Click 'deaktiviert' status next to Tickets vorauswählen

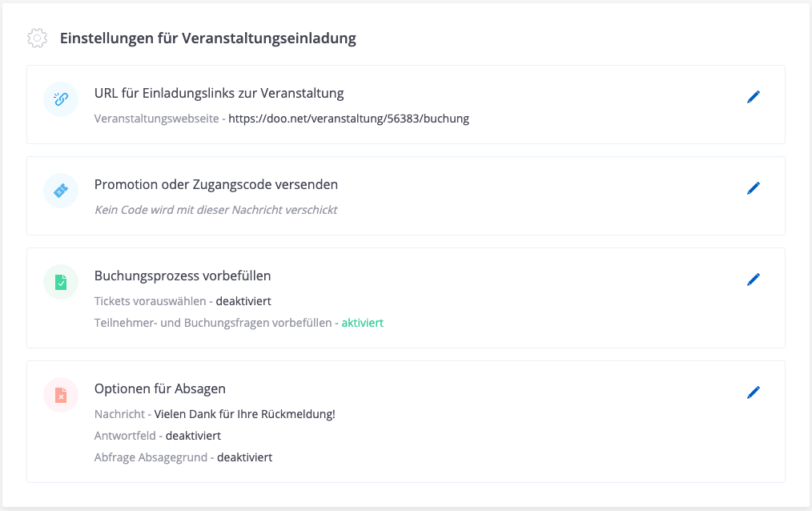pyautogui.click(x=243, y=301)
